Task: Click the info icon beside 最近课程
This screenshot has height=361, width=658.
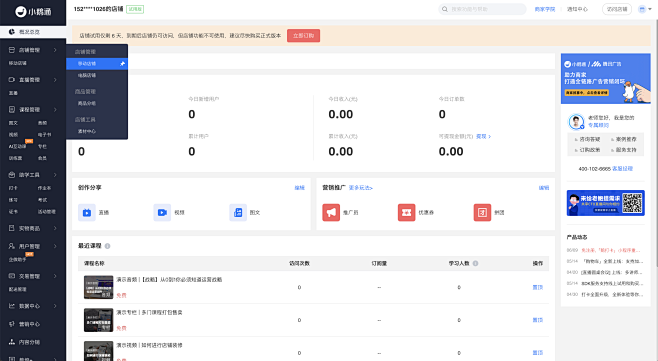Action: pyautogui.click(x=107, y=246)
